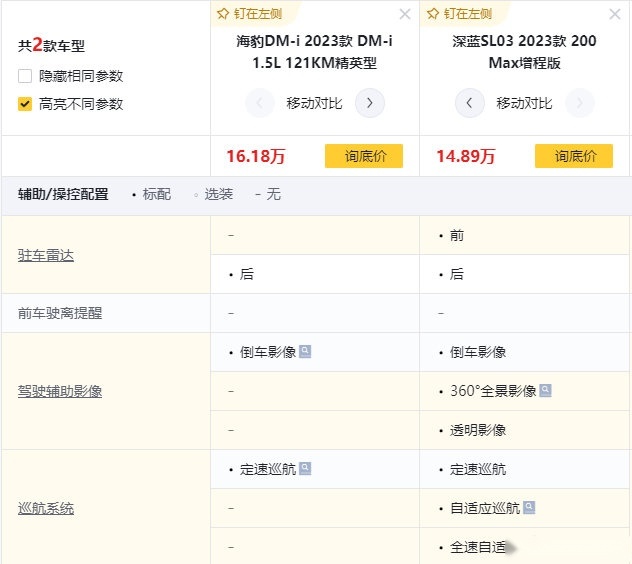
Task: Click 深蓝SL03 2023款 model title
Action: click(x=524, y=52)
